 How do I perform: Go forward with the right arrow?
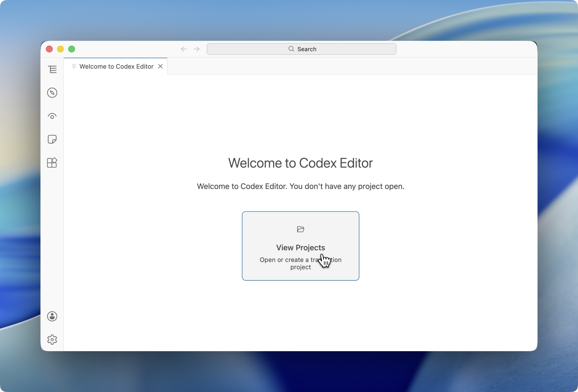click(197, 49)
